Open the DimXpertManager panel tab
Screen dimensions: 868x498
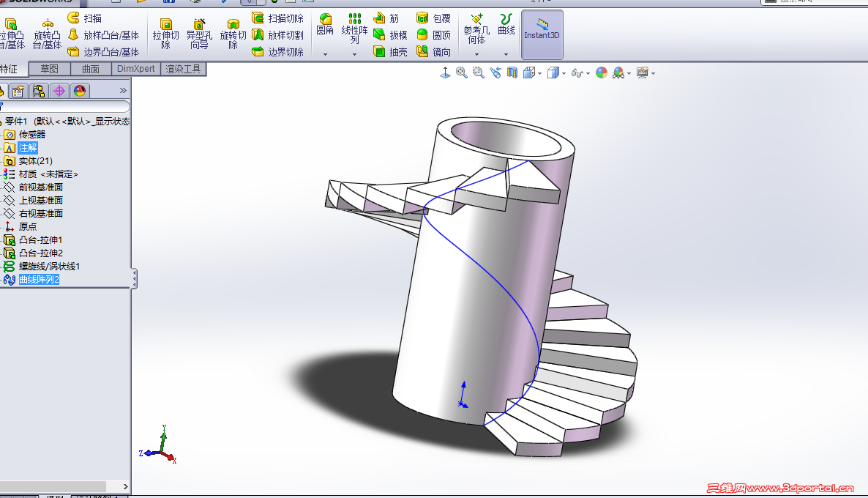click(59, 90)
